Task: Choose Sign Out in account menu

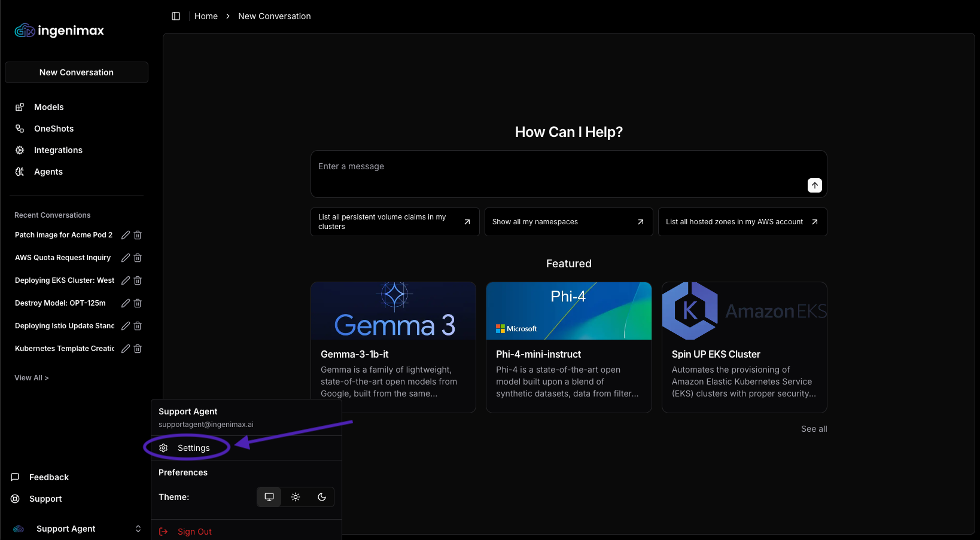Action: point(194,532)
